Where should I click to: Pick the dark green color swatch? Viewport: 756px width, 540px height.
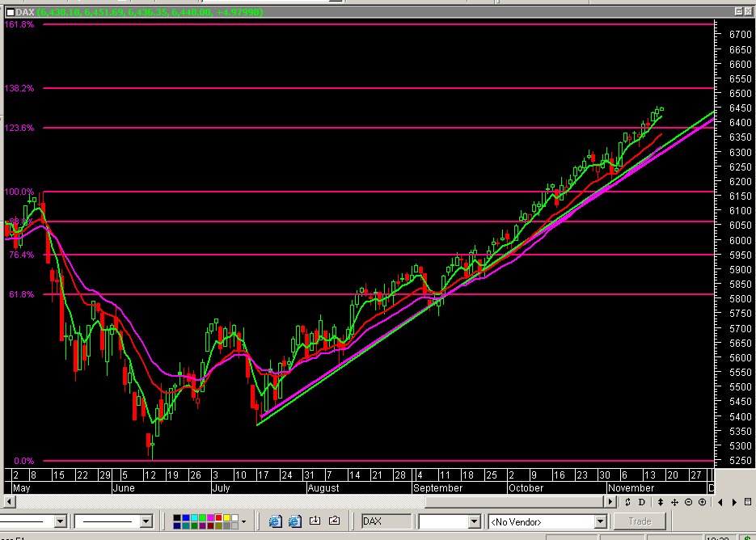(x=194, y=525)
